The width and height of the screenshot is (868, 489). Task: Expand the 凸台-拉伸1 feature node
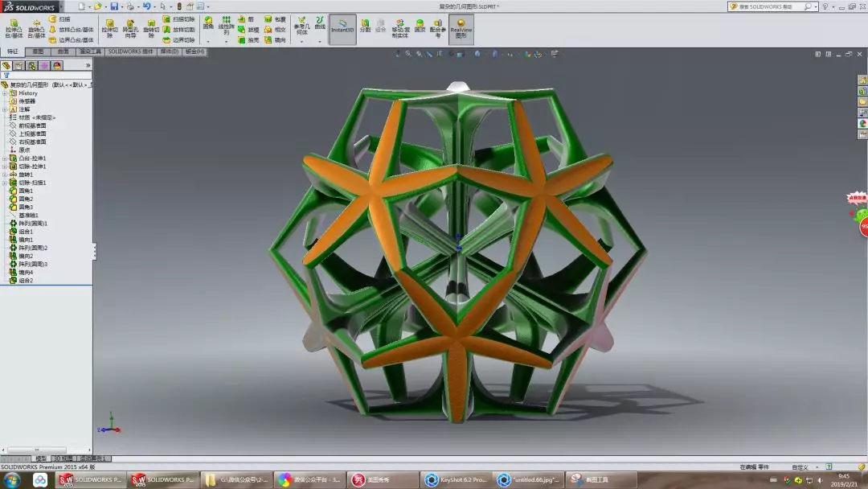point(5,158)
